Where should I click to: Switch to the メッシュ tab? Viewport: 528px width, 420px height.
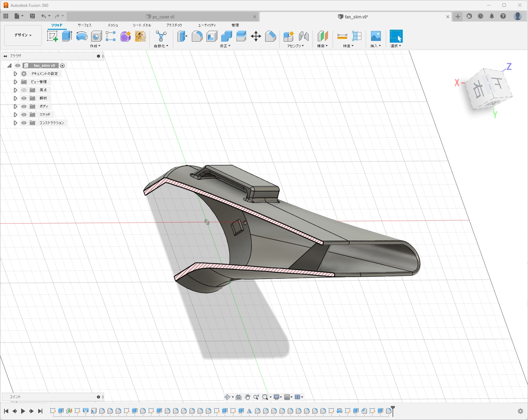click(x=113, y=25)
